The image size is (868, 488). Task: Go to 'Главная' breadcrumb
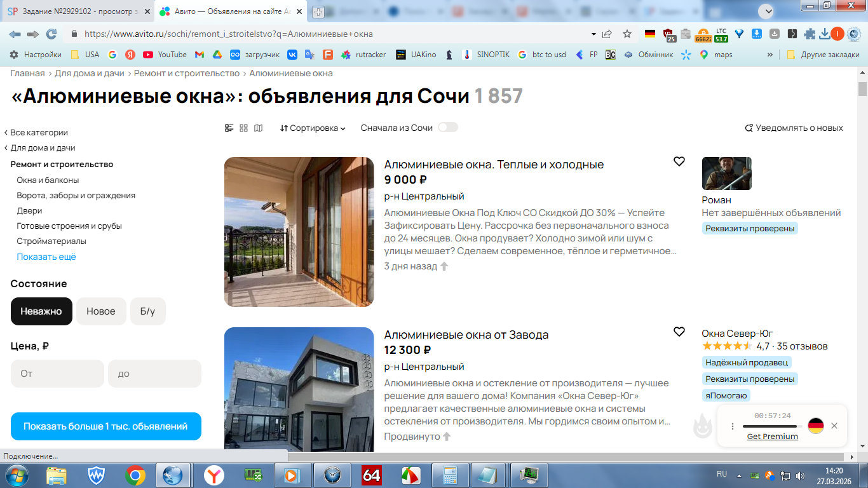[x=27, y=73]
